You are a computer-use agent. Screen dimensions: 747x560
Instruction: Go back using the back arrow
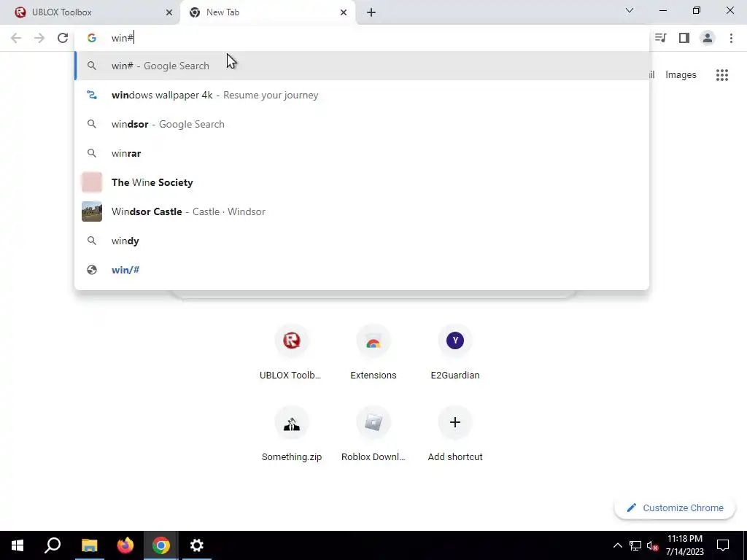[16, 38]
